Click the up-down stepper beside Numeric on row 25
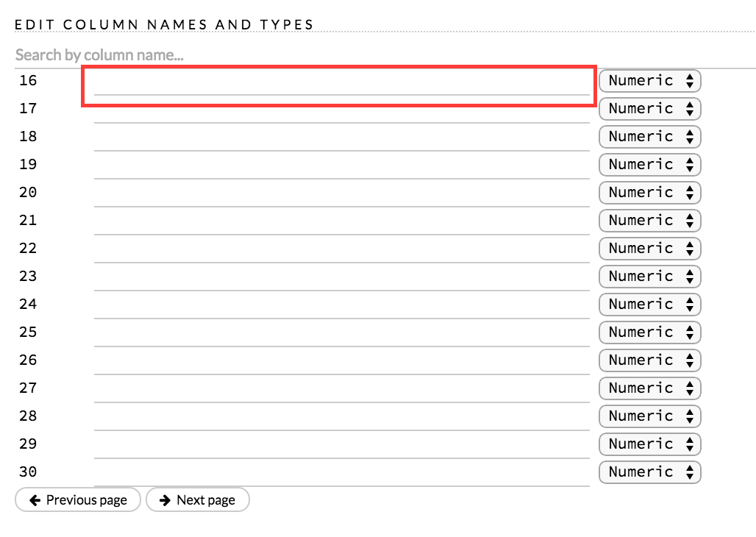 pos(690,332)
